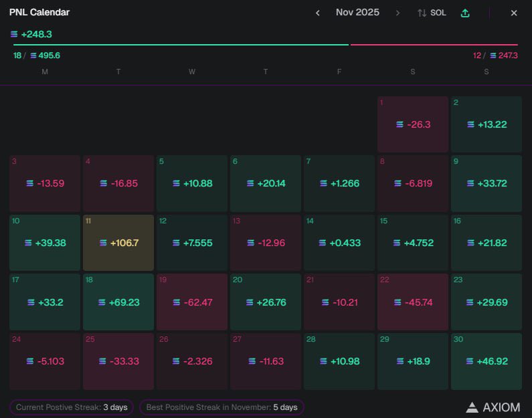This screenshot has width=532, height=418.
Task: Select the day 16 cell showing +21.82
Action: click(486, 243)
